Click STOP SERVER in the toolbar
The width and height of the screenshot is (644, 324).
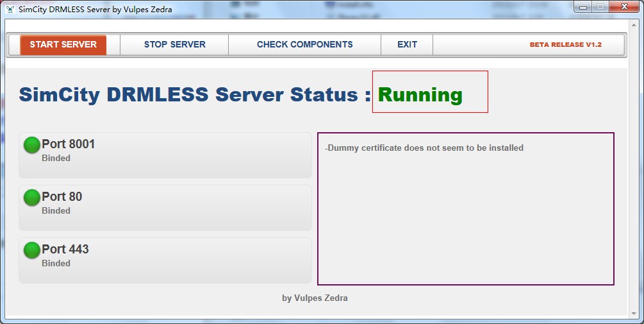point(174,45)
